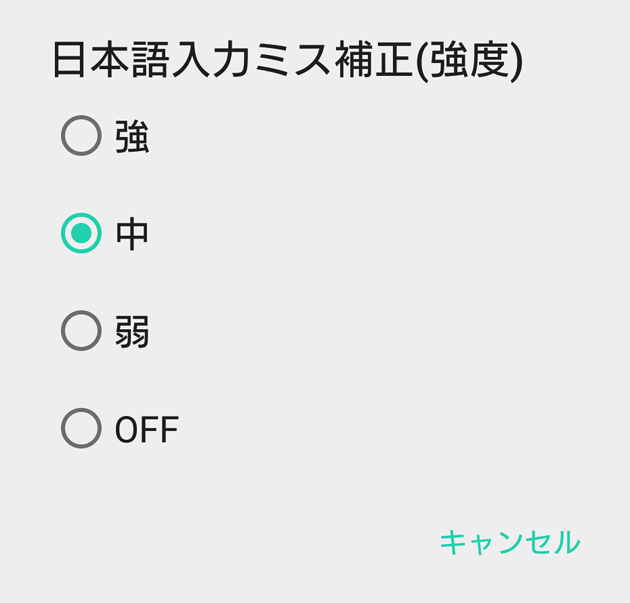This screenshot has width=630, height=603.
Task: Click the 日本語入力ミス補正(強度) dialog title
Action: point(287,61)
